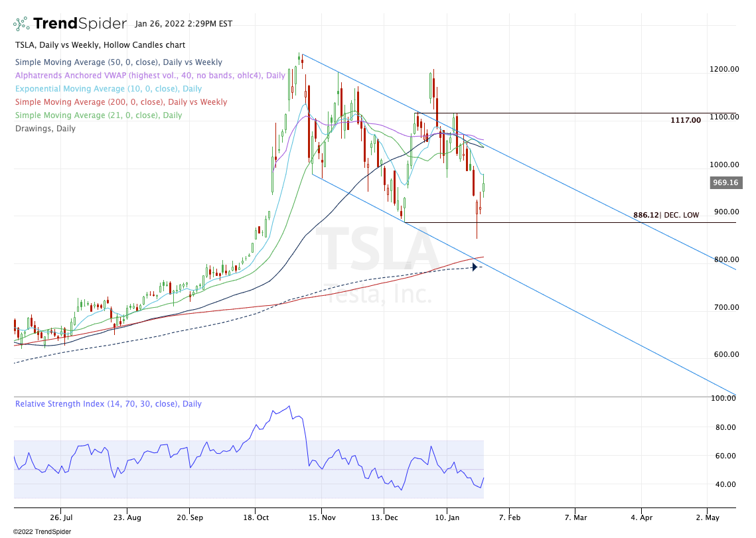Click the 886.12 DEC. LOW label
This screenshot has height=538, width=756.
tap(666, 215)
